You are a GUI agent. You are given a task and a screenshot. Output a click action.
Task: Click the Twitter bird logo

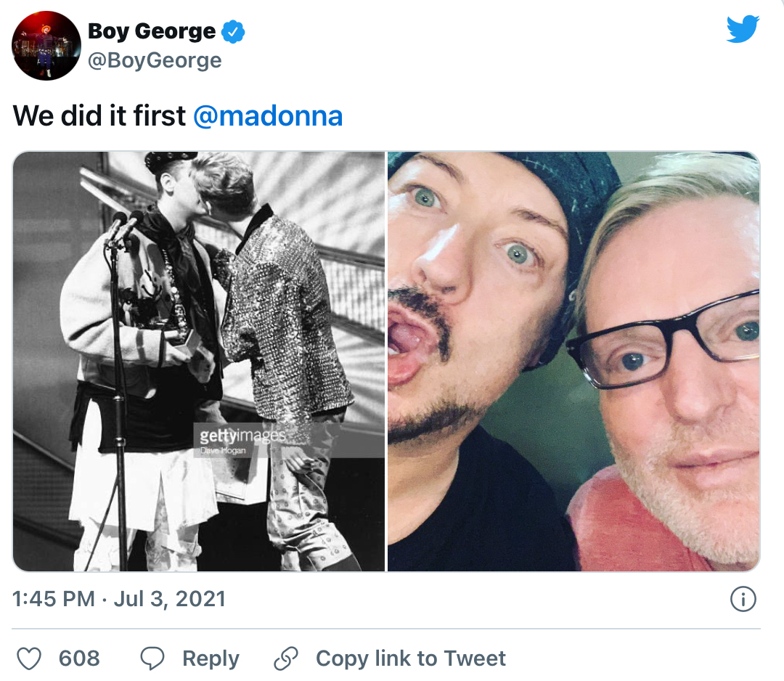click(743, 28)
